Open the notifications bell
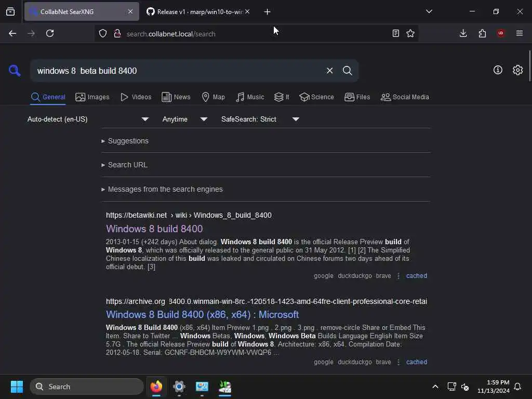 pos(518,387)
